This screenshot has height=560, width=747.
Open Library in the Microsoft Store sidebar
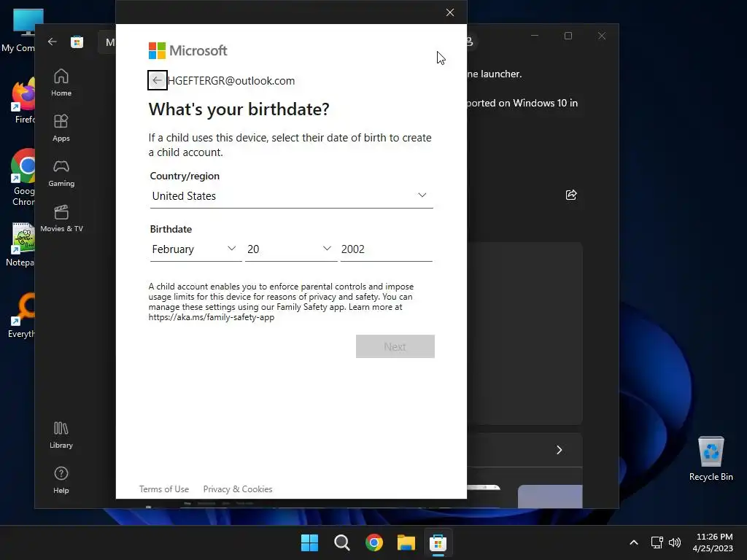(61, 435)
